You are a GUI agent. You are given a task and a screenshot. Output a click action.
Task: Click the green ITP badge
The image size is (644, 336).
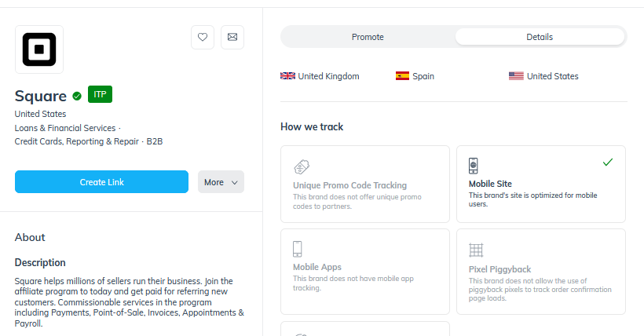coord(100,94)
